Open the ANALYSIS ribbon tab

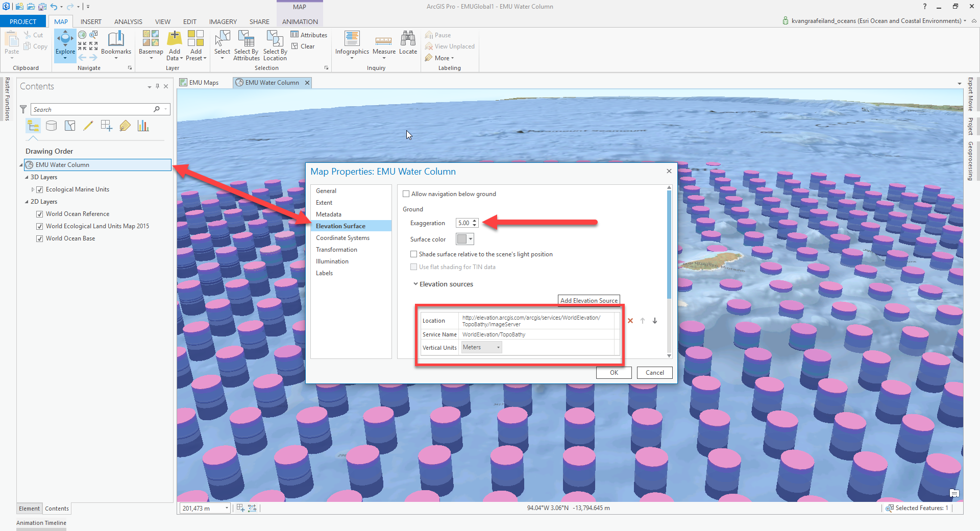click(x=128, y=21)
